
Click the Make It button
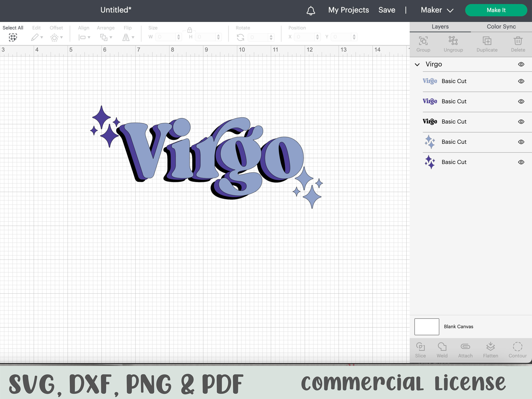point(496,10)
